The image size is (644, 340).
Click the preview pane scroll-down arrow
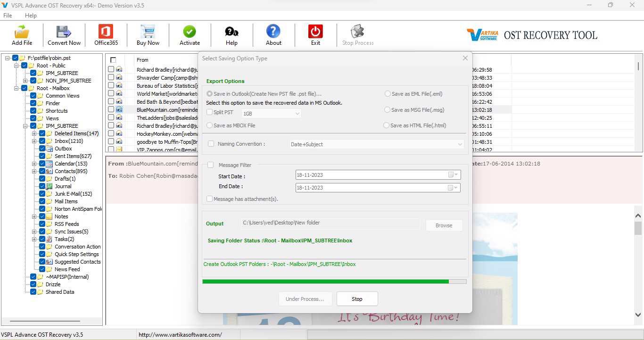[x=638, y=315]
